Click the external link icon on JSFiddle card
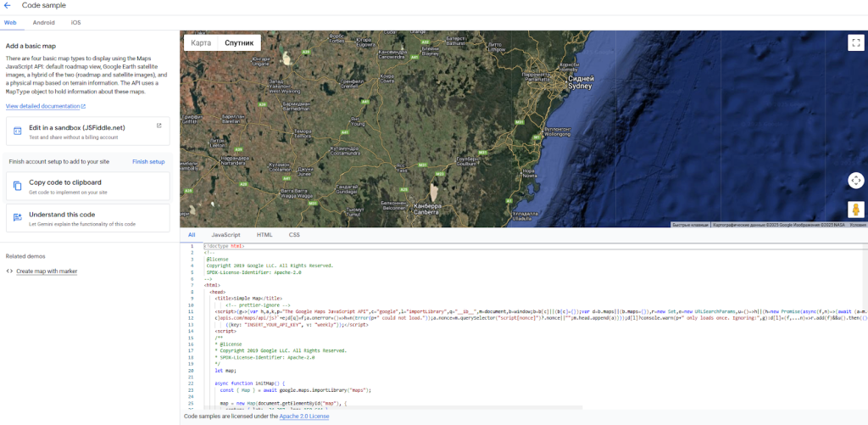 (159, 126)
